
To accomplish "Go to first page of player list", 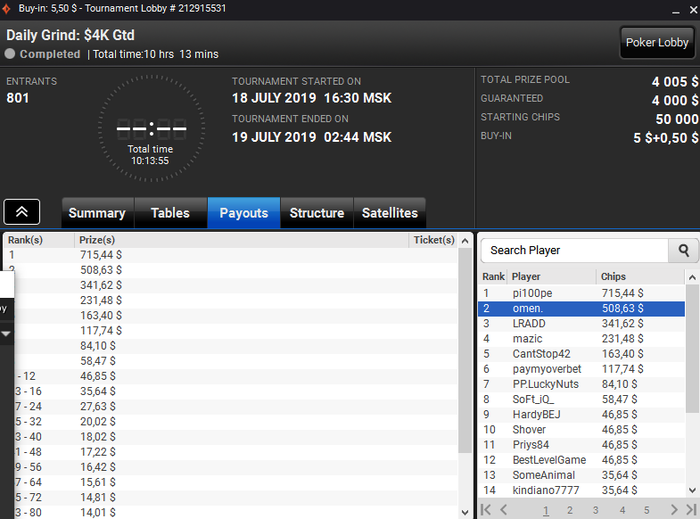I will (486, 509).
